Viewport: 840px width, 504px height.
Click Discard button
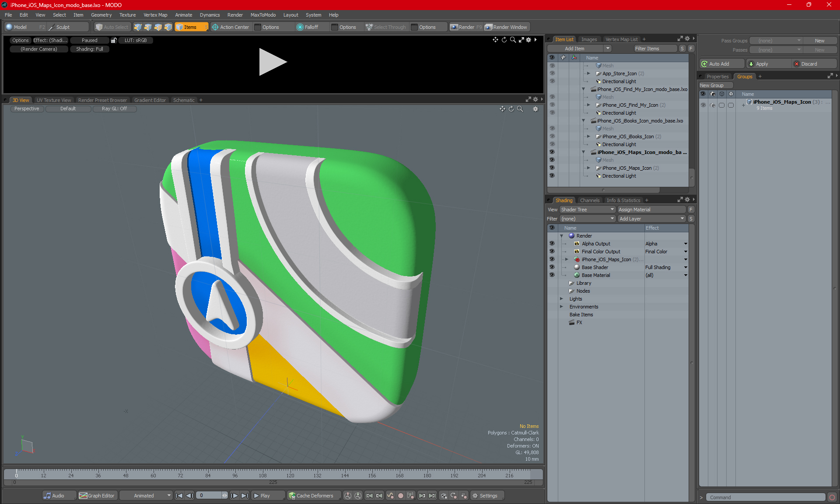pyautogui.click(x=815, y=64)
